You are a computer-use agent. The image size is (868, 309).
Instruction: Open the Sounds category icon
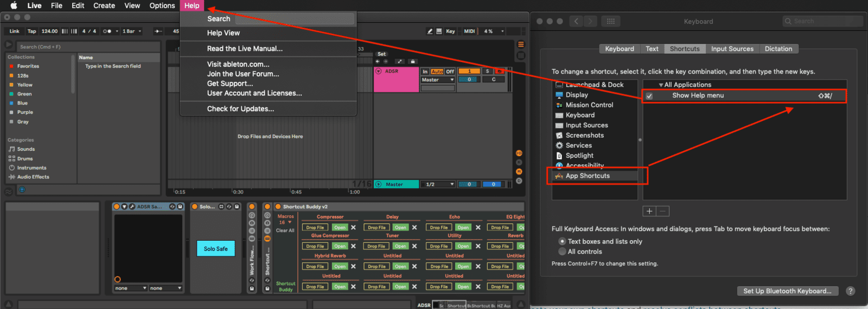12,149
